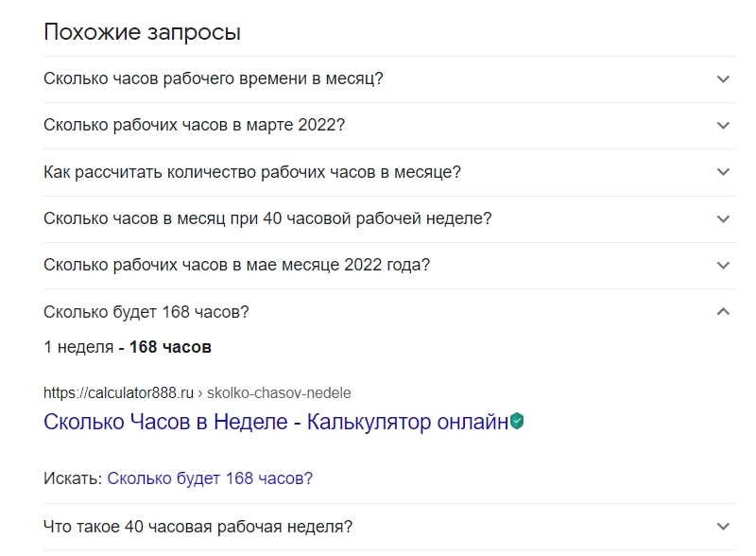Click the "Похожие запросы" heading
The width and height of the screenshot is (756, 556).
(x=140, y=31)
